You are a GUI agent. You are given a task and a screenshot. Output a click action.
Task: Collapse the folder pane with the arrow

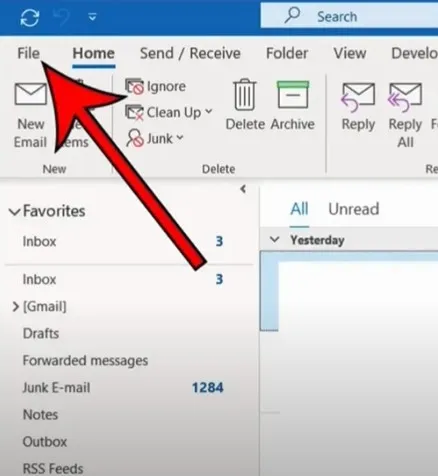(243, 189)
